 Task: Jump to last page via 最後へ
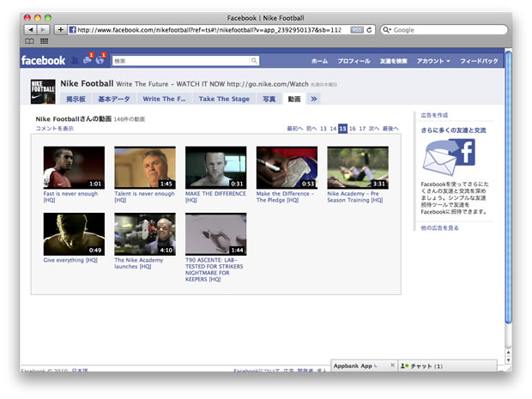[x=390, y=129]
